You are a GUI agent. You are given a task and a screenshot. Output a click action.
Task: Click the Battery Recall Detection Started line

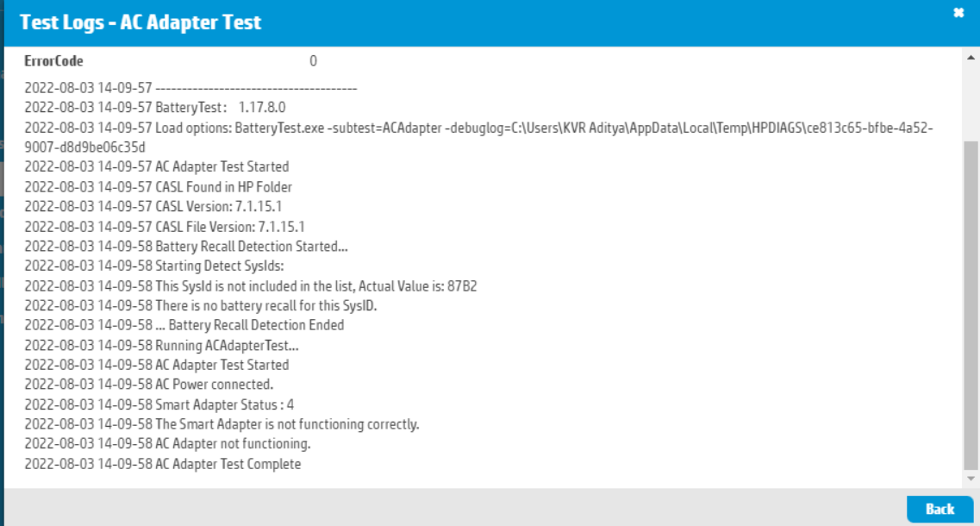pos(186,247)
